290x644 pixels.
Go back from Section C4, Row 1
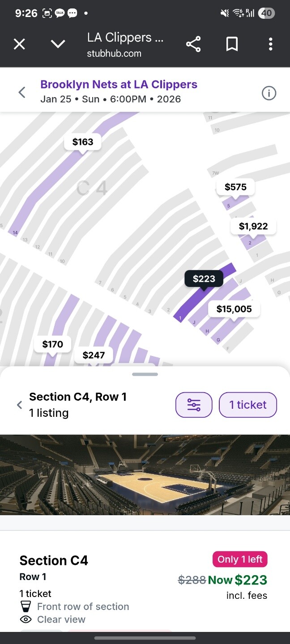click(x=19, y=405)
